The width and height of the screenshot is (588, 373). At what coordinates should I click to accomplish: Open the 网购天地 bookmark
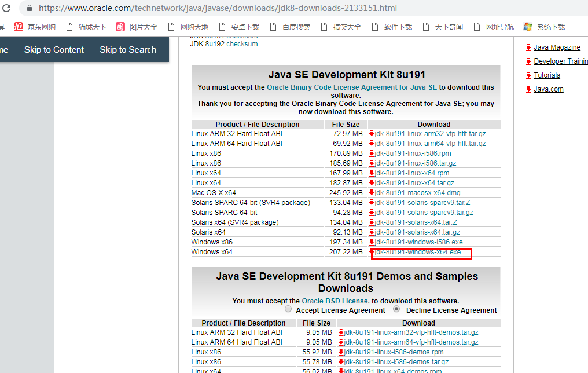(188, 27)
